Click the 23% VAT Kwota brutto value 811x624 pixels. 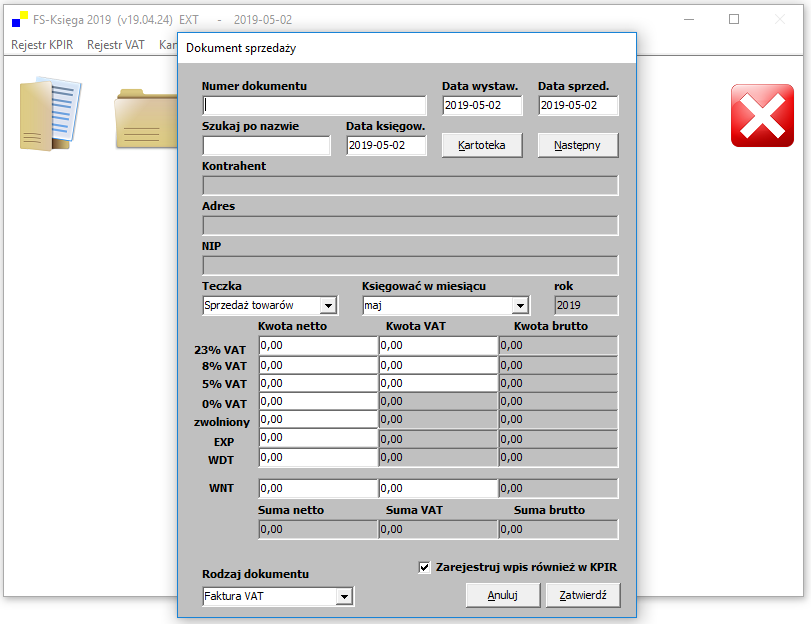pyautogui.click(x=559, y=346)
